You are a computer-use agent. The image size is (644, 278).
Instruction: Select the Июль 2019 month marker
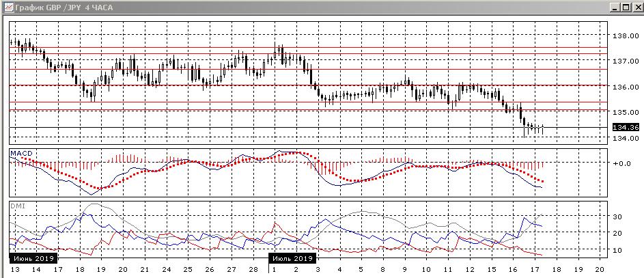[292, 259]
